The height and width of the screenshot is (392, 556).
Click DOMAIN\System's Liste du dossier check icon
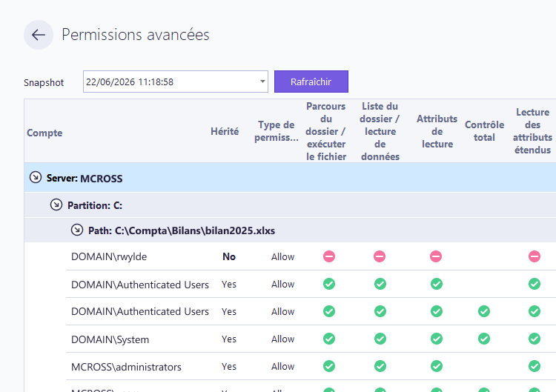[x=380, y=339]
